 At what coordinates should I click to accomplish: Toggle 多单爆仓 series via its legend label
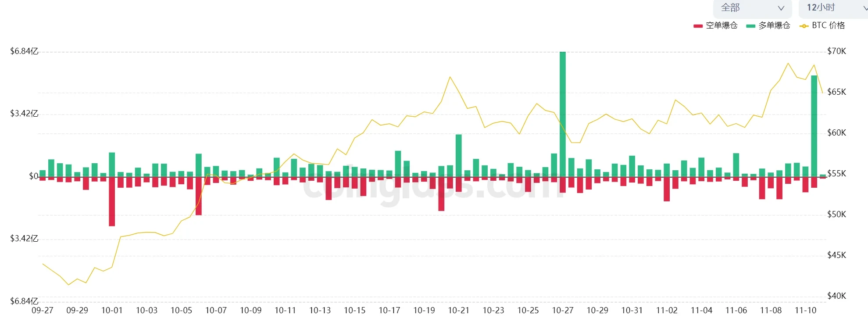pos(774,25)
